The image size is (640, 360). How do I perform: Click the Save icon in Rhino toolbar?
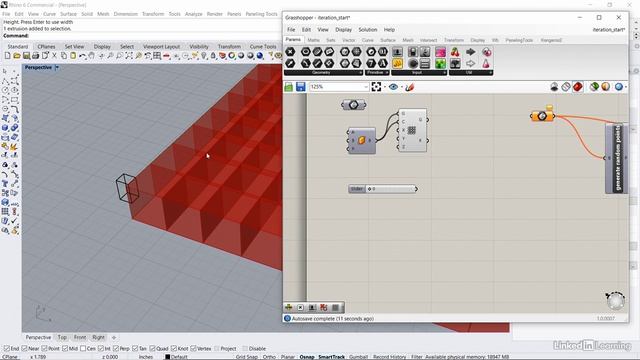26,56
